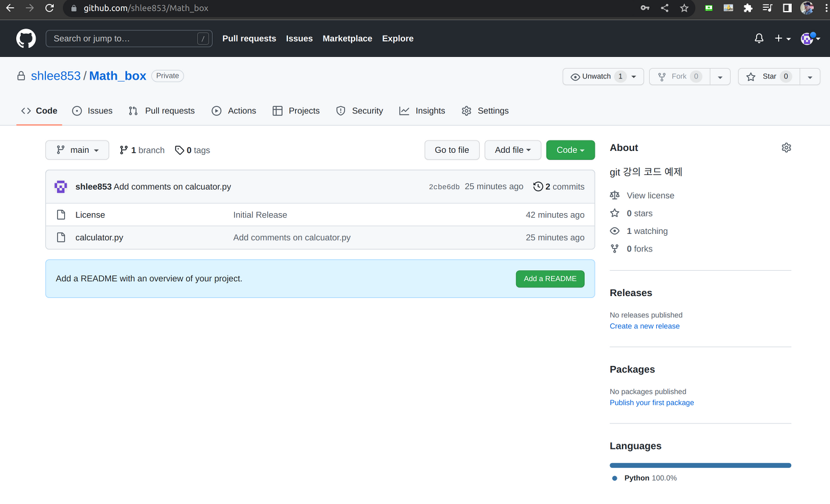Switch to the Issues tab
Image resolution: width=830 pixels, height=504 pixels.
pyautogui.click(x=92, y=111)
